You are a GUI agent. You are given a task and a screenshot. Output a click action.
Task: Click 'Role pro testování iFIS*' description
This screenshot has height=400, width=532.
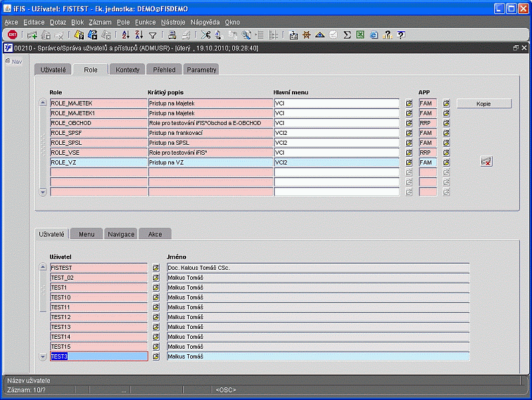[x=210, y=153]
